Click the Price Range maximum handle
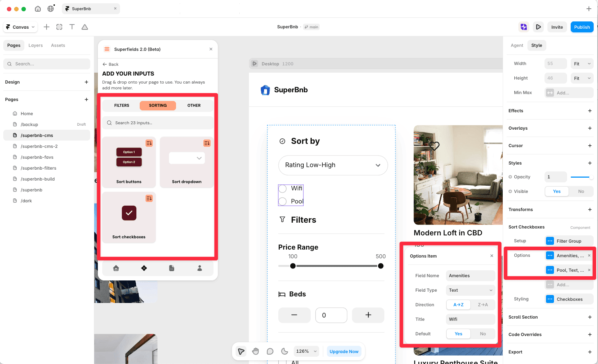 [x=381, y=266]
